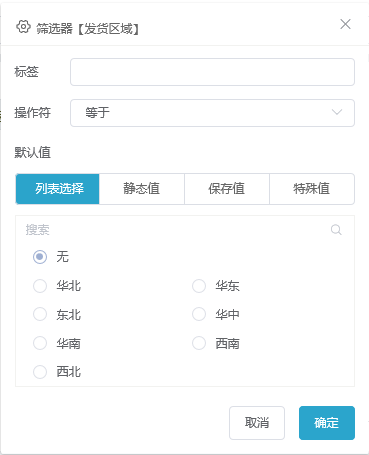Pick the 东北 radio option
The height and width of the screenshot is (455, 369).
40,314
